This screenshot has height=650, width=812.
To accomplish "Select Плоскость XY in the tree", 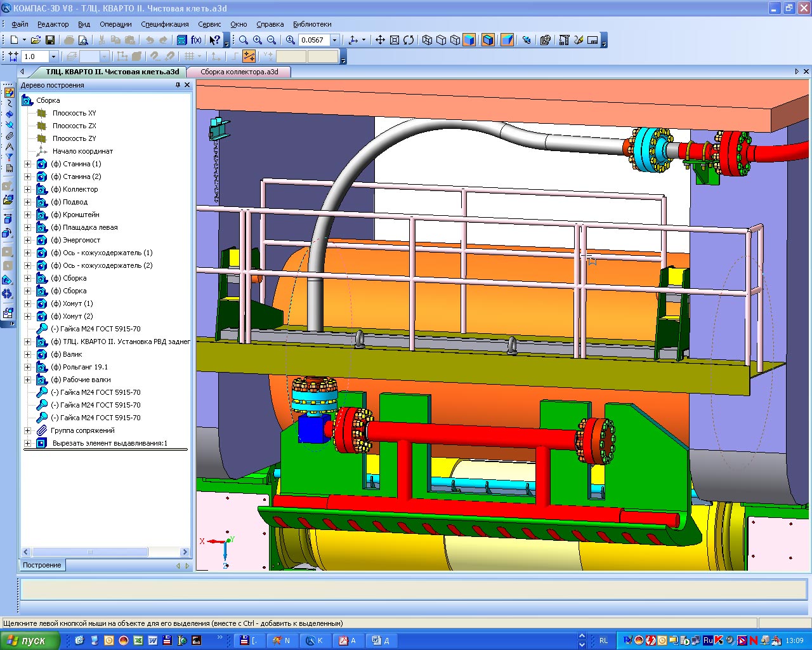I will [x=74, y=113].
